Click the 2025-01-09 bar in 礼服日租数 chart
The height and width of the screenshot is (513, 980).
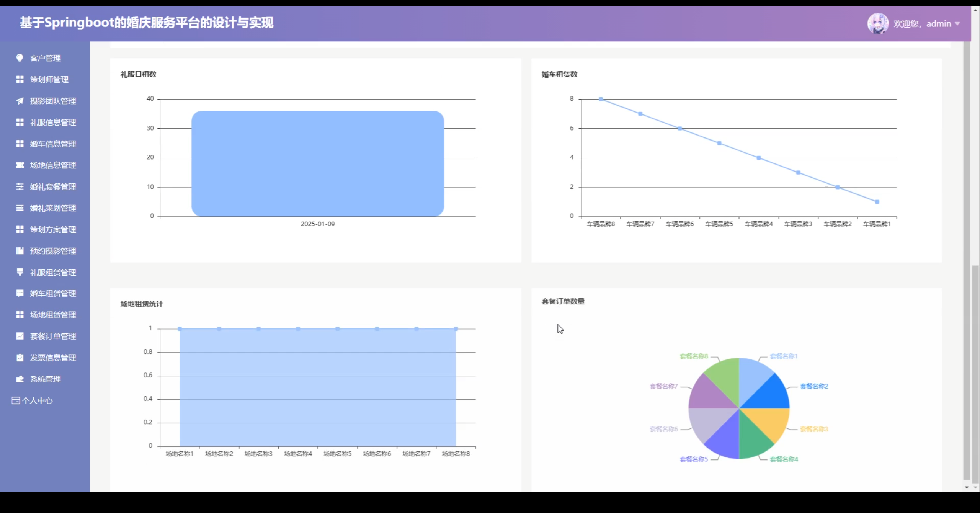[317, 164]
